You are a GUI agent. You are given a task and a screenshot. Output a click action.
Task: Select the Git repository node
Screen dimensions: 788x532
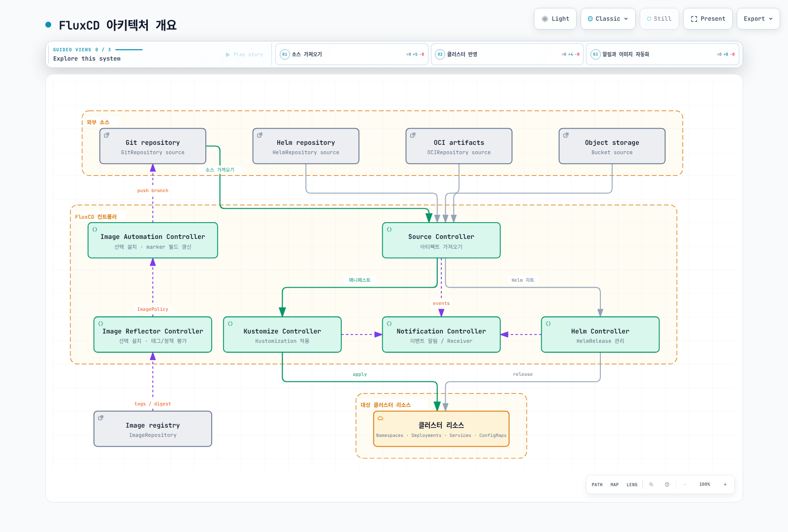coord(153,146)
